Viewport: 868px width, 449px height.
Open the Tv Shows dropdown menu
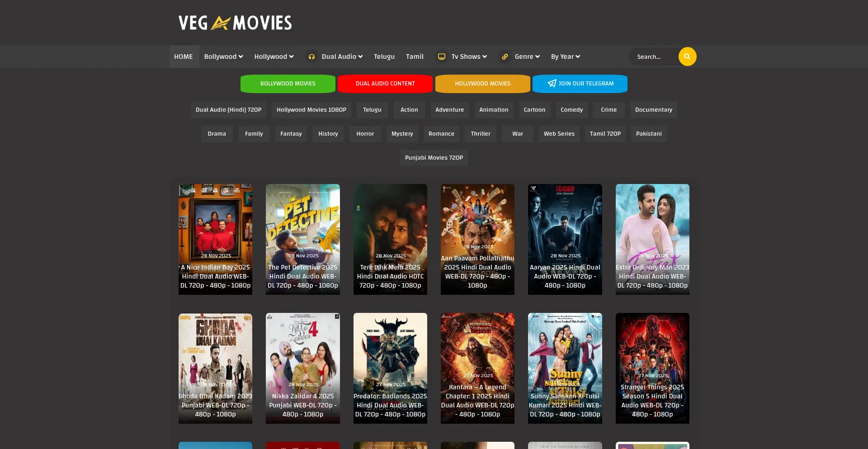pyautogui.click(x=469, y=57)
